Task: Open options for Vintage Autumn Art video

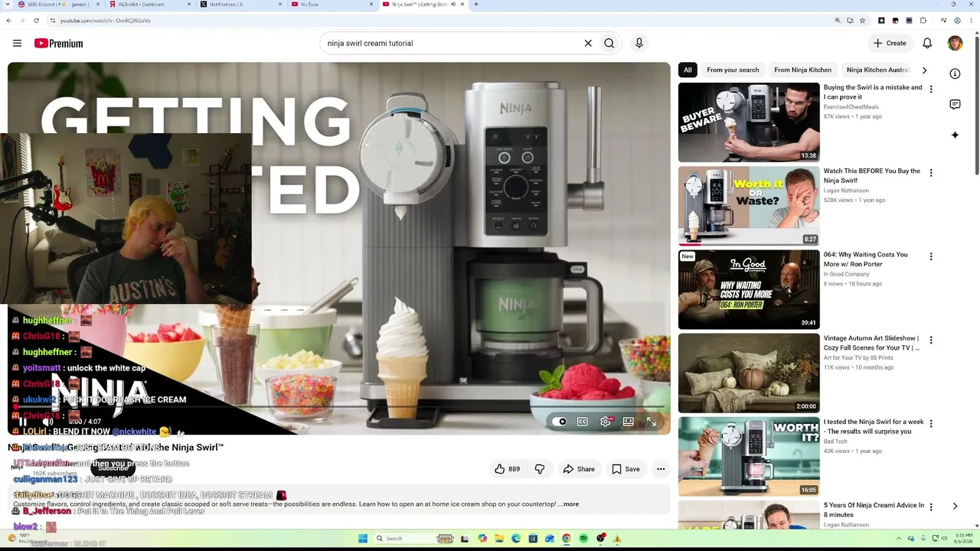Action: pos(931,340)
